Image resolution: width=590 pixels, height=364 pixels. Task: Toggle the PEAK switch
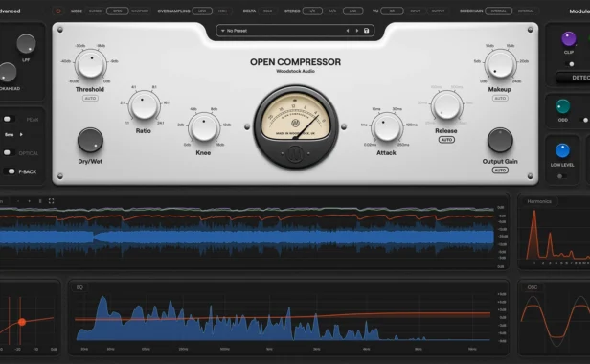click(x=9, y=120)
